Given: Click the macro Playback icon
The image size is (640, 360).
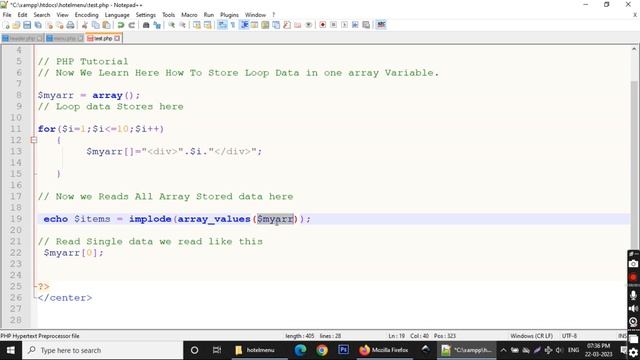Looking at the screenshot, I should (x=344, y=25).
